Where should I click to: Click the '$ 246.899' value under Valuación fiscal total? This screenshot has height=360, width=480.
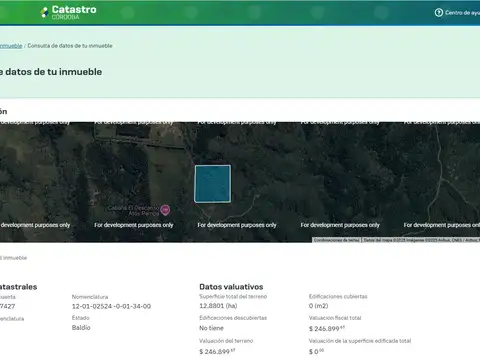point(327,329)
